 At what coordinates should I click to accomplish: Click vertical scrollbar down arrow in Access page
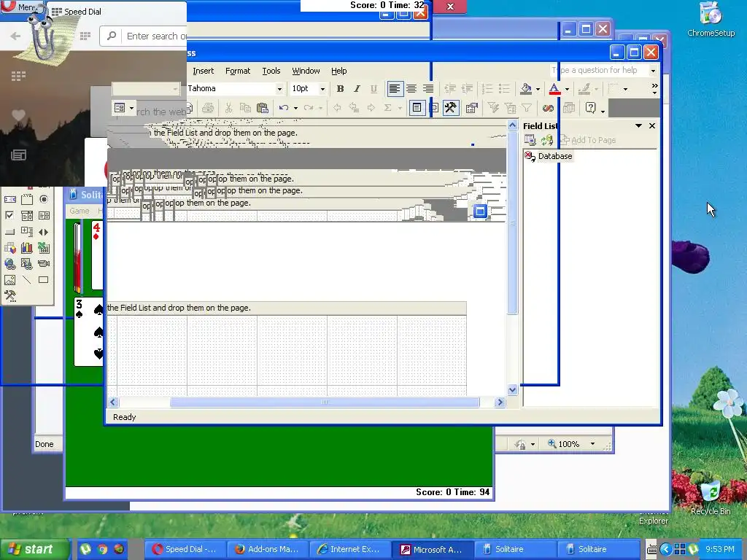[513, 389]
